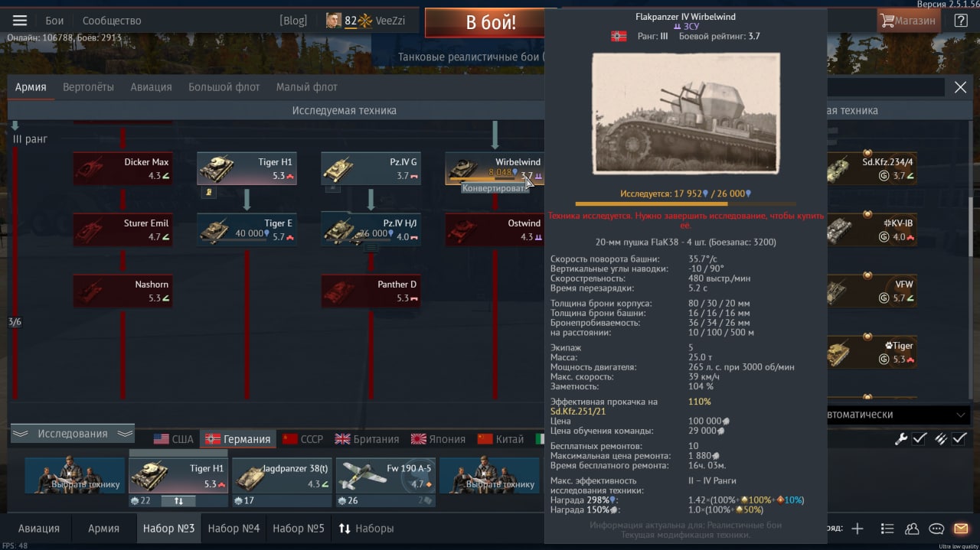The image size is (980, 550).
Task: Click left Выбрать технику empty crew slot
Action: 74,476
